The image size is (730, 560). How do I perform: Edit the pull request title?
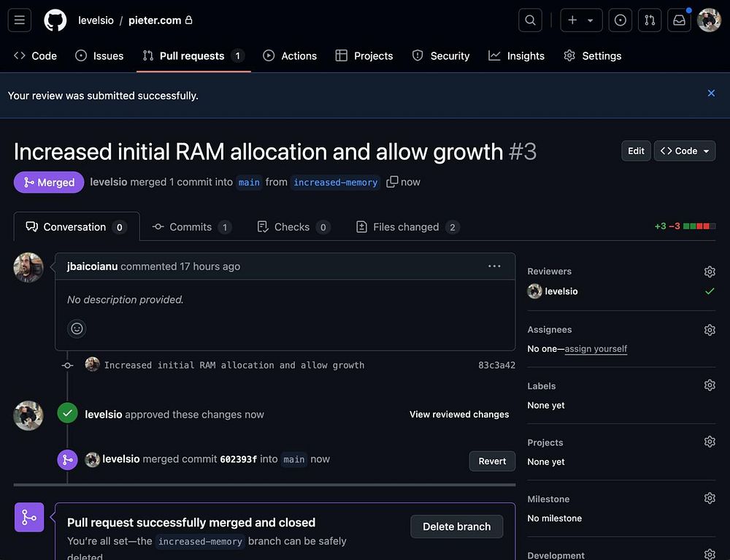[x=636, y=151]
